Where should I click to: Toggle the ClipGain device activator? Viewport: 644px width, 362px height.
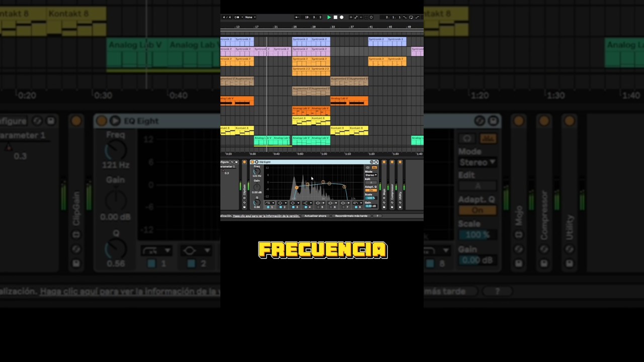pyautogui.click(x=245, y=162)
